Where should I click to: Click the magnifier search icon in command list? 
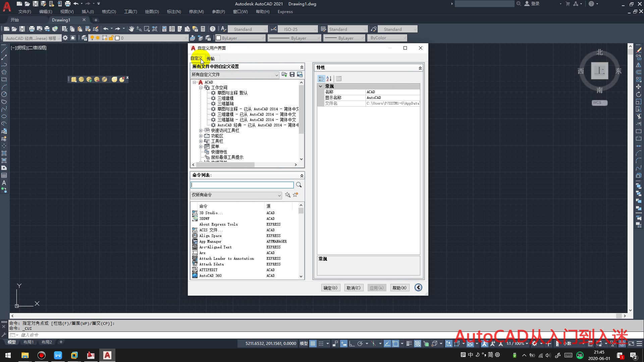(x=299, y=185)
